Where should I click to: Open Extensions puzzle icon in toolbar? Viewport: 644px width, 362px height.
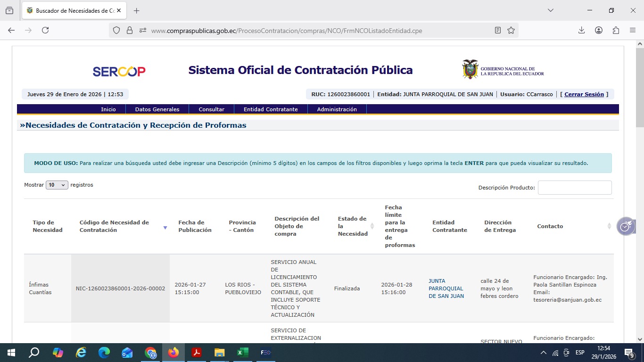(616, 30)
